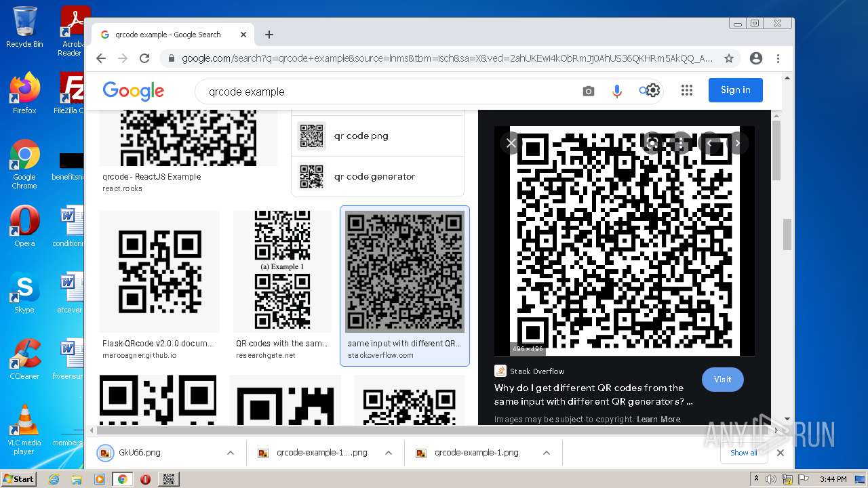Viewport: 868px width, 488px height.
Task: Show hidden system tray icons
Action: coord(756,479)
